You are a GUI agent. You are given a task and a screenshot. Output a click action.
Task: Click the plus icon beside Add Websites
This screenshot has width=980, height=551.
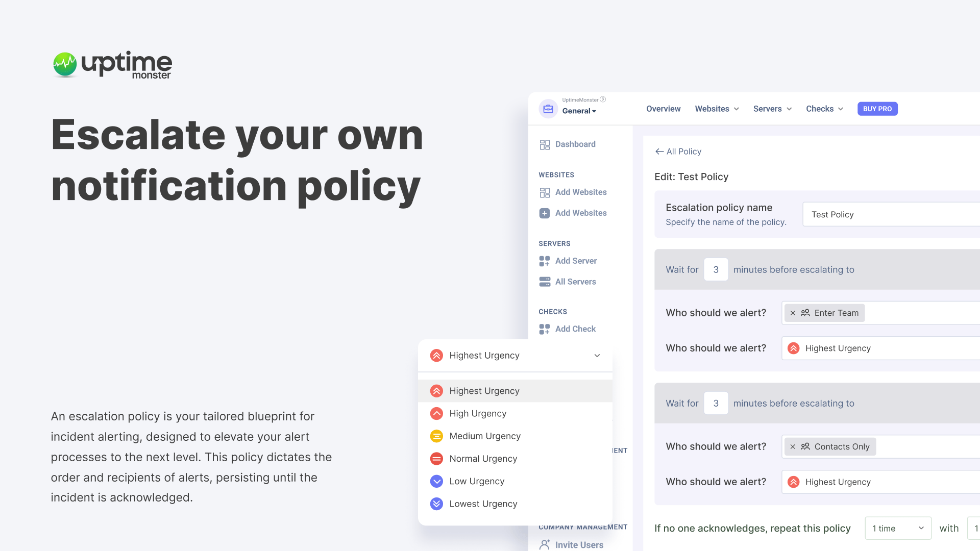[x=545, y=213]
